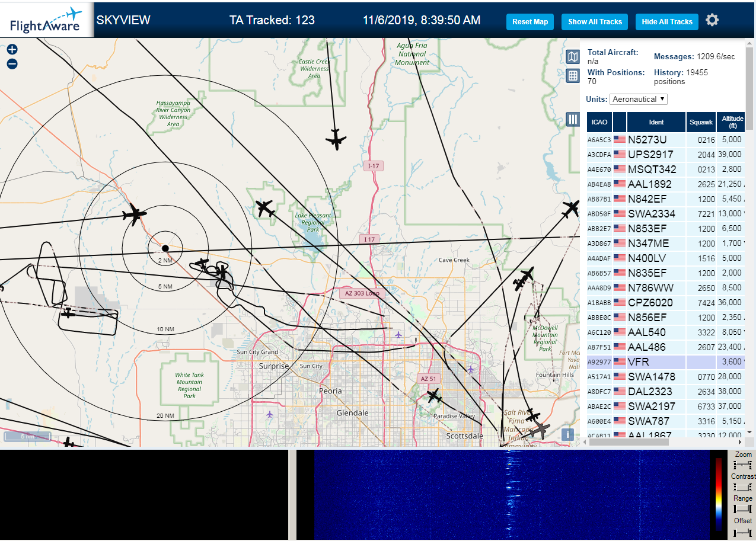Open the settings gear icon
756x541 pixels.
tap(712, 20)
